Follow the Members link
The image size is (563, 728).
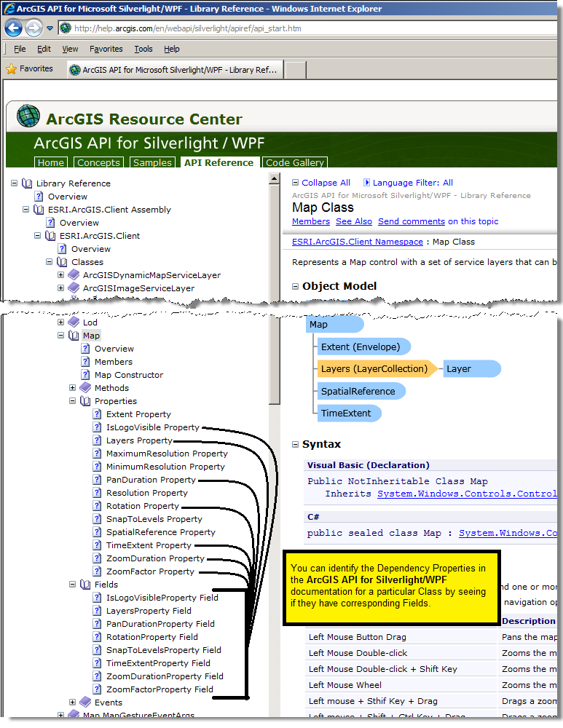311,221
